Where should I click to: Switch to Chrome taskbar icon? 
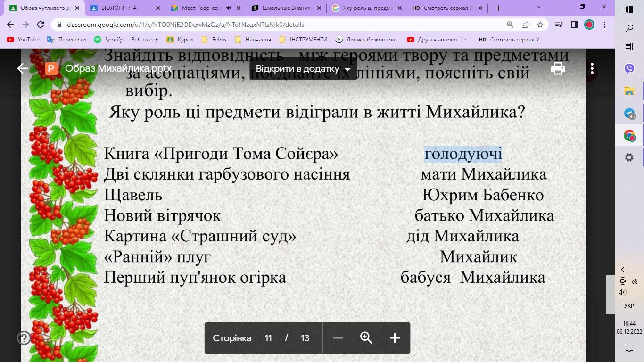629,136
